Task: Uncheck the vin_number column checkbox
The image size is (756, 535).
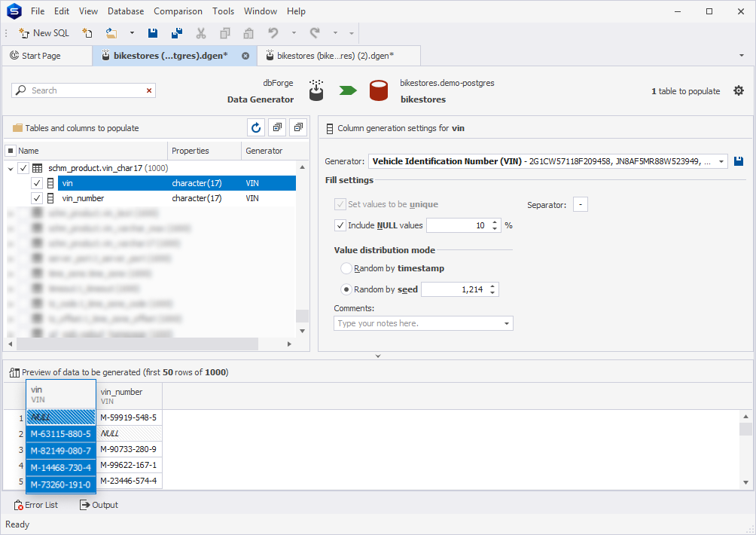Action: (37, 197)
